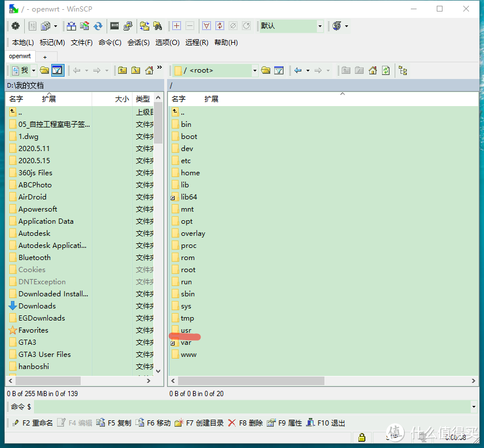The image size is (484, 448).
Task: Click the red triangle toolbar icon
Action: tap(206, 26)
